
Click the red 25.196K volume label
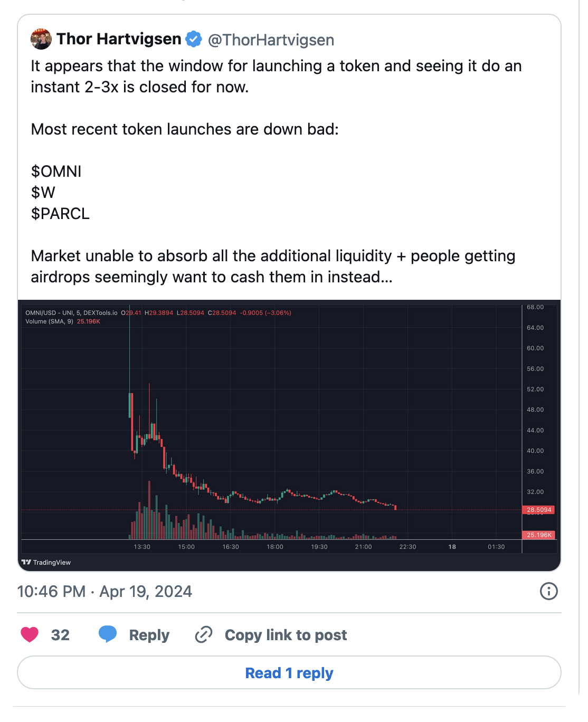pos(539,535)
